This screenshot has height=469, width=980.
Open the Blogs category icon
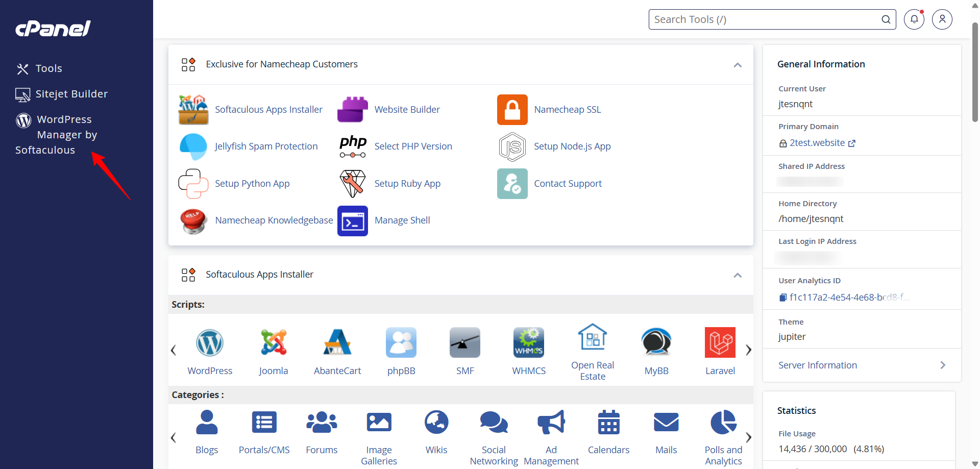(x=207, y=423)
